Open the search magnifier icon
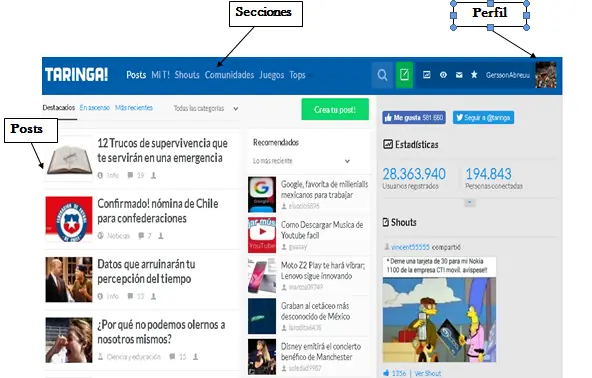 click(382, 75)
